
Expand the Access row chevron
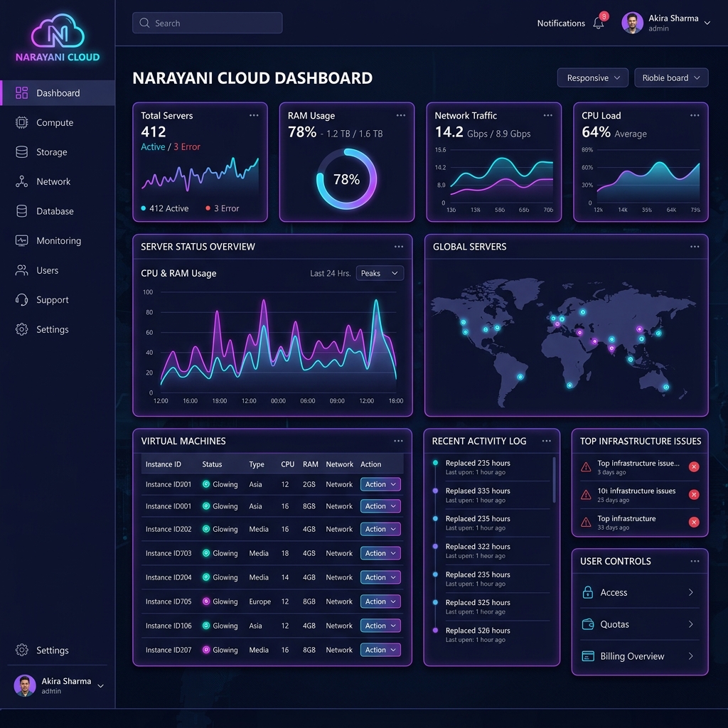click(x=691, y=592)
